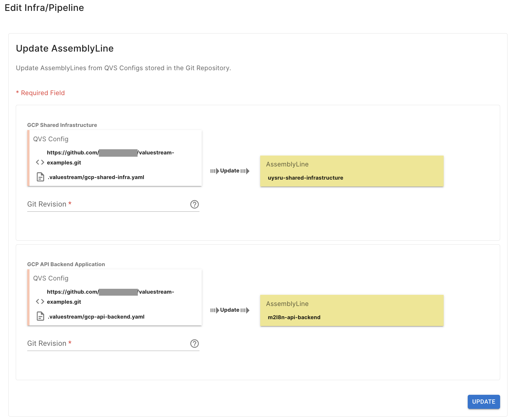513x420 pixels.
Task: Click help icon for API Backend Git Revision
Action: point(194,344)
